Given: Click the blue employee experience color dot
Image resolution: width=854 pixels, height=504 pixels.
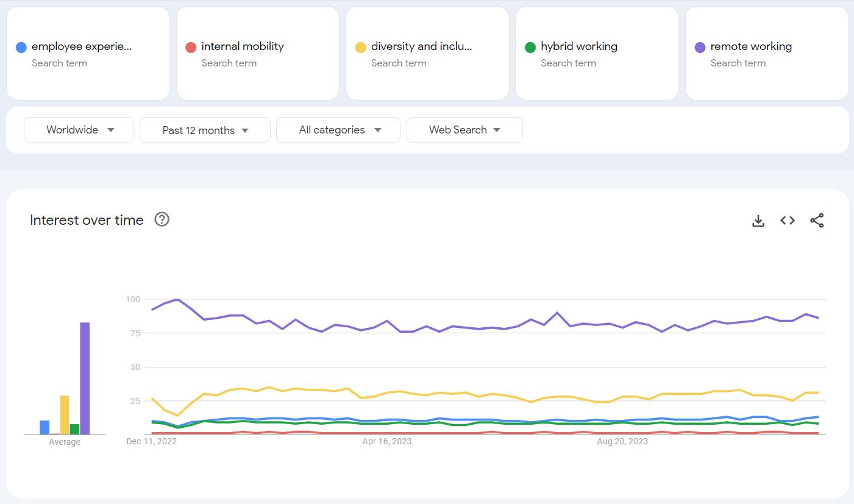Looking at the screenshot, I should [21, 48].
